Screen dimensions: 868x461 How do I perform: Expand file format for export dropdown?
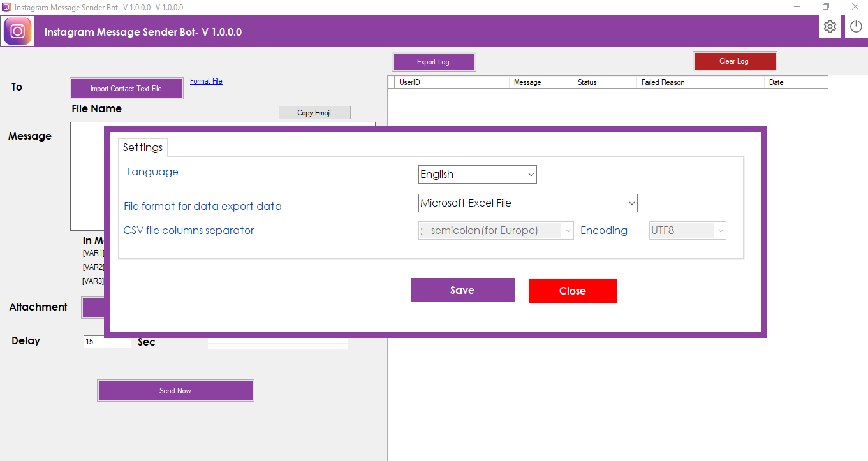(x=527, y=203)
